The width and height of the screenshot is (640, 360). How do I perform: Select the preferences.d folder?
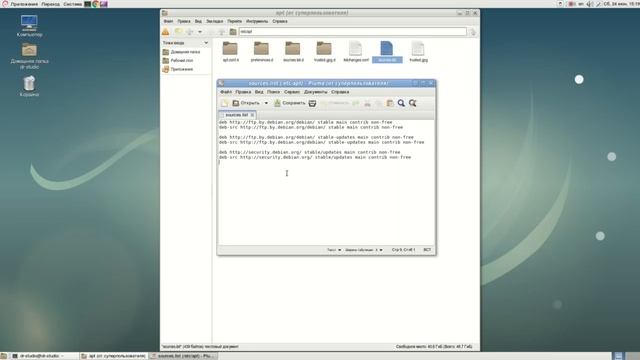point(262,52)
